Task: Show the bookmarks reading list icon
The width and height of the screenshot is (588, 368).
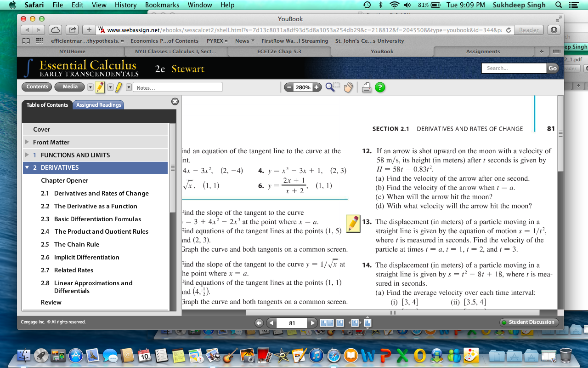Action: pyautogui.click(x=27, y=40)
